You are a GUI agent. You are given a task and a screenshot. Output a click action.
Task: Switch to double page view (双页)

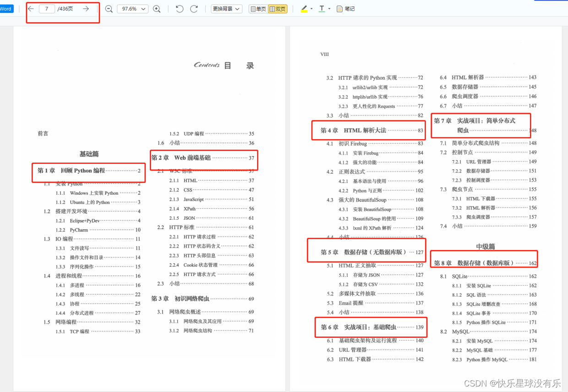click(x=278, y=9)
